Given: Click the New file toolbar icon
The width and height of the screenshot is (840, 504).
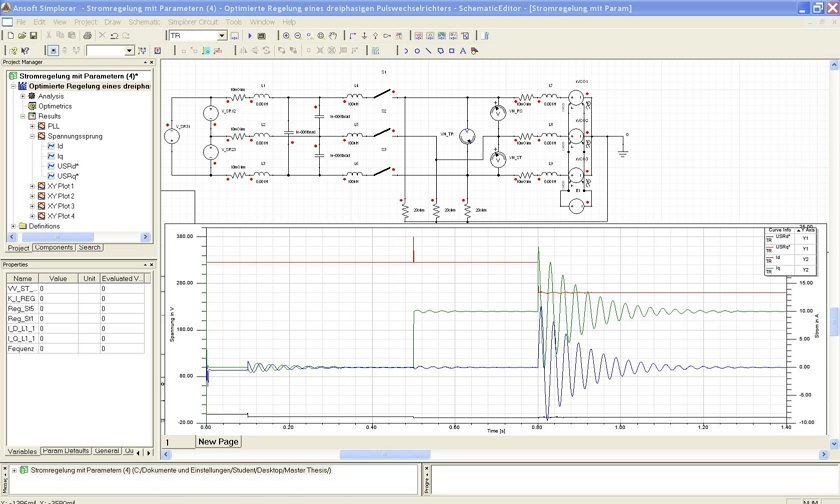Looking at the screenshot, I should [8, 36].
